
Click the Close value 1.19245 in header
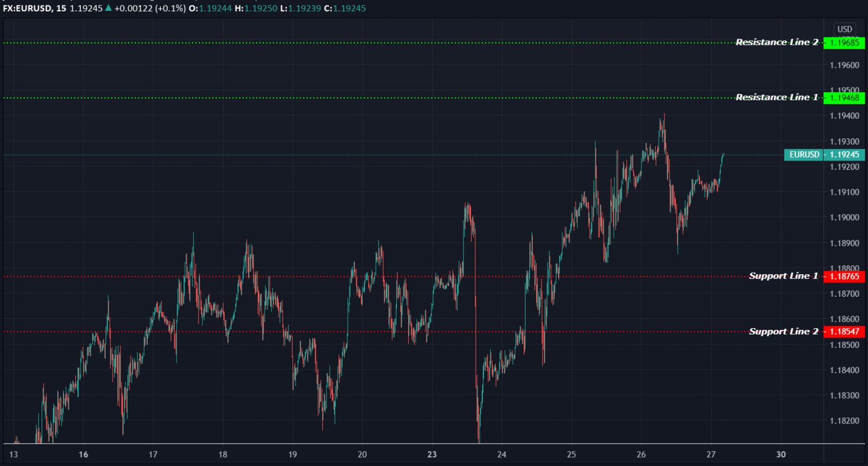click(x=349, y=8)
